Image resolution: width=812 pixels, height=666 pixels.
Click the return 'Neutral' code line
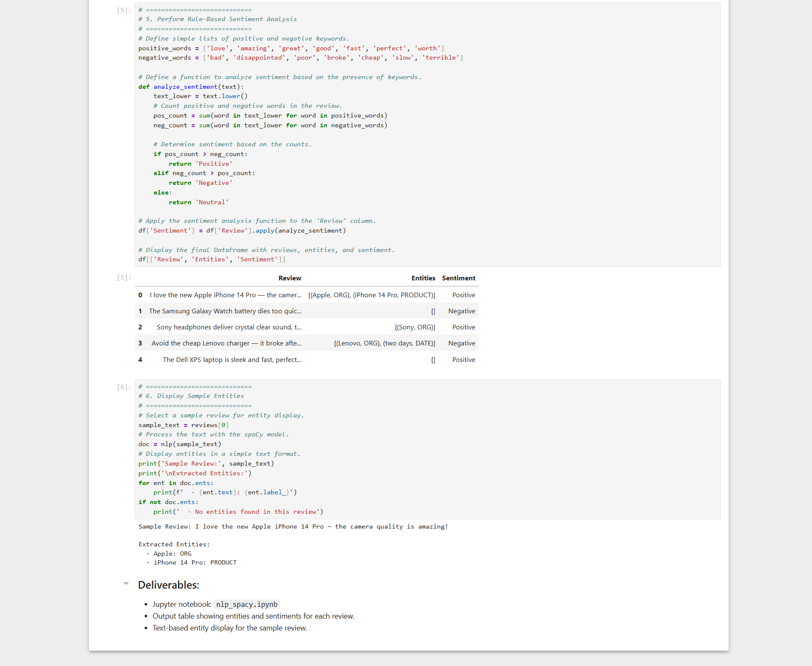(198, 202)
